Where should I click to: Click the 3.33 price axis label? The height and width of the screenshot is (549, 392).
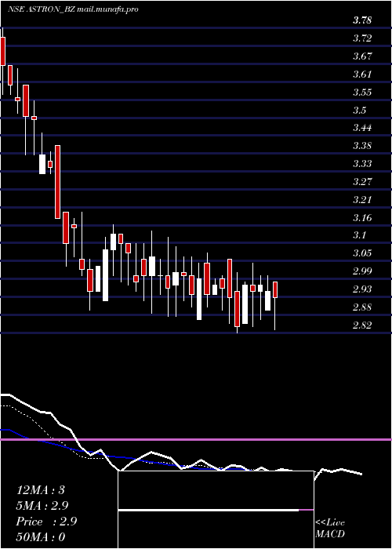(x=362, y=164)
